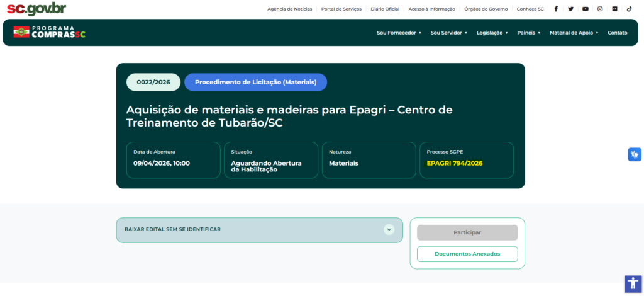Open the accessibility options icon

pyautogui.click(x=632, y=283)
